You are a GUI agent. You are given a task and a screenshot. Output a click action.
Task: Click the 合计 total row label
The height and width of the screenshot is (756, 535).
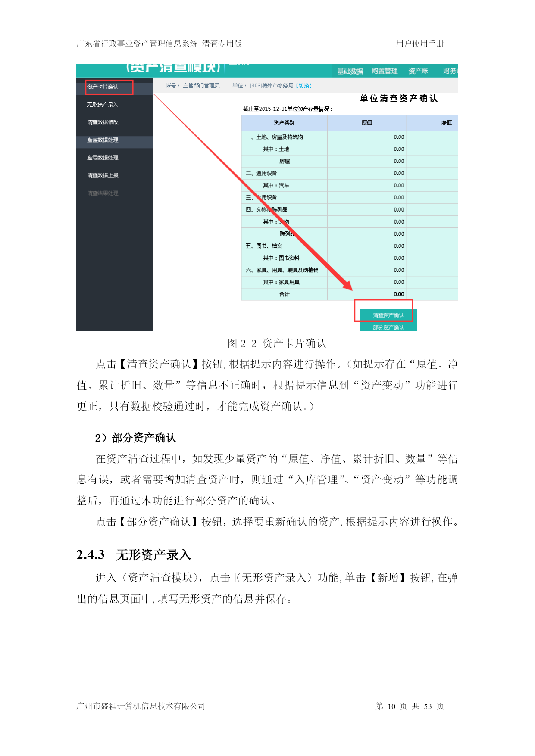point(285,294)
